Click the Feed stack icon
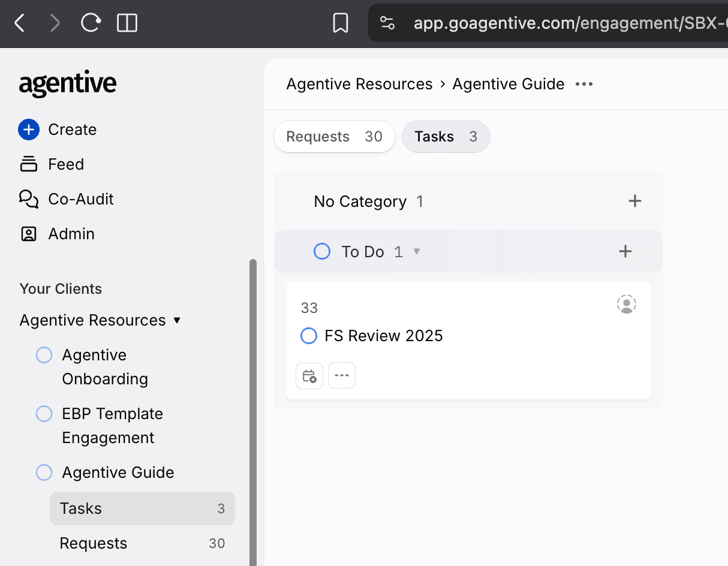The height and width of the screenshot is (566, 728). pyautogui.click(x=29, y=164)
